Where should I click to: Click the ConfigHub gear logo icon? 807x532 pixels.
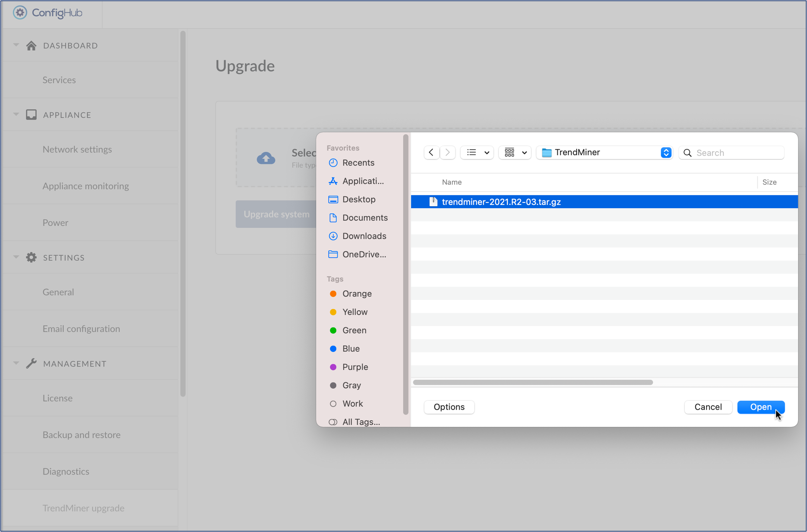coord(20,13)
